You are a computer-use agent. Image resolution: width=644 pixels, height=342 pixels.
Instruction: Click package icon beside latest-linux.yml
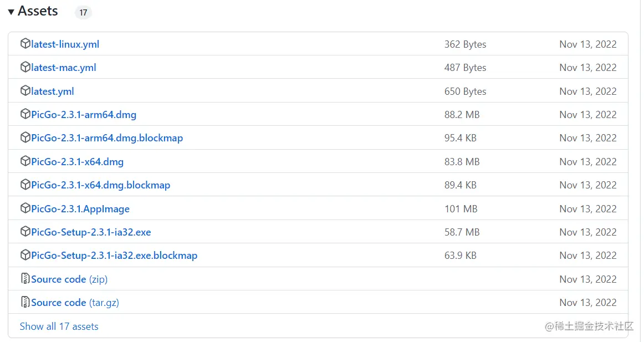pyautogui.click(x=25, y=44)
